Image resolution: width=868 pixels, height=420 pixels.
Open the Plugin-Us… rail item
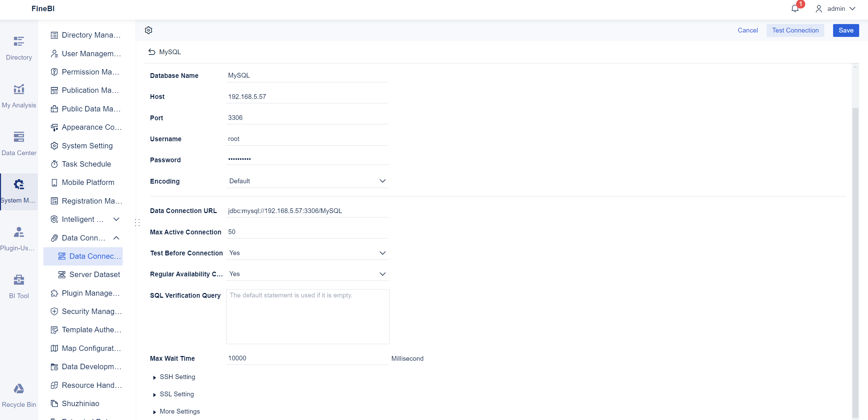pos(19,239)
